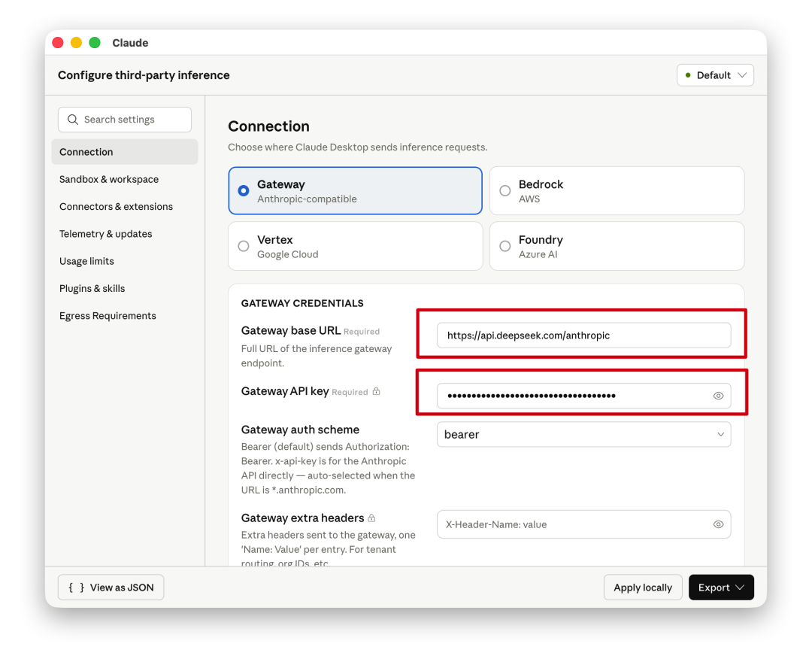
Task: Select Vertex Google Cloud option
Action: 244,246
